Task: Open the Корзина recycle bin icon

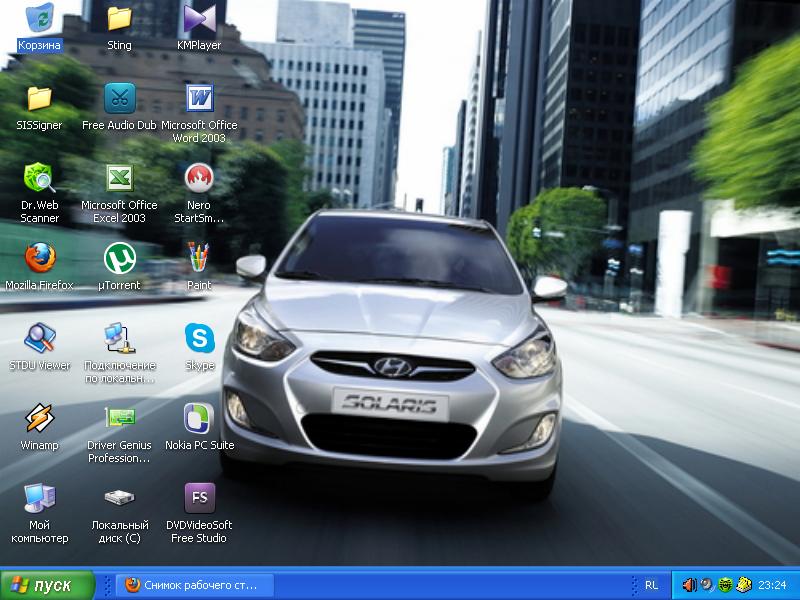Action: point(40,19)
